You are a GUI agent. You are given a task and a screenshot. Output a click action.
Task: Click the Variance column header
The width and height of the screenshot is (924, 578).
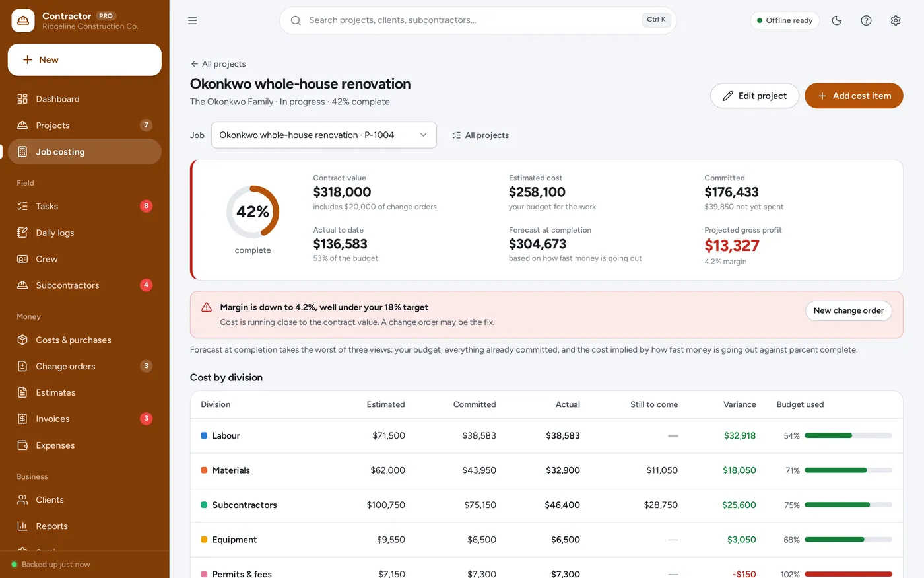739,404
